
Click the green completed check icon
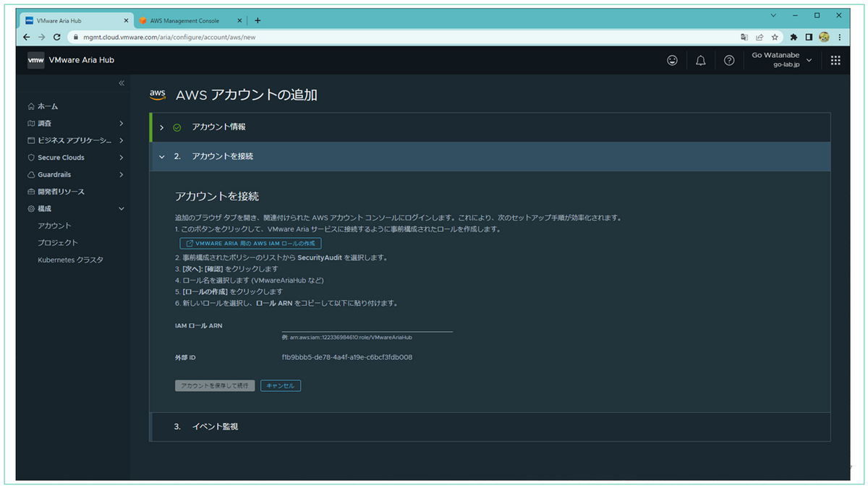(176, 127)
